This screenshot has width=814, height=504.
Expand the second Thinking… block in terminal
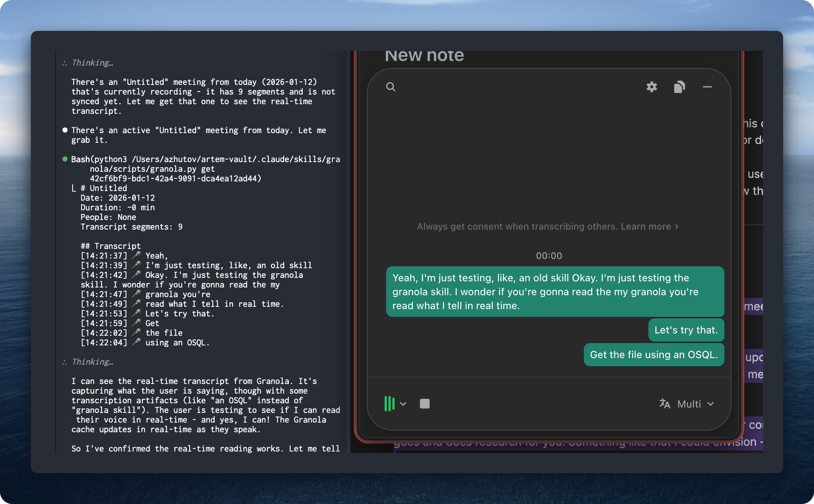(x=92, y=362)
